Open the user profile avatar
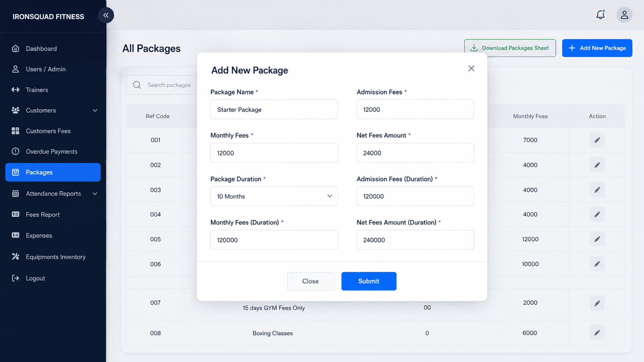Viewport: 644px width, 362px height. click(624, 15)
